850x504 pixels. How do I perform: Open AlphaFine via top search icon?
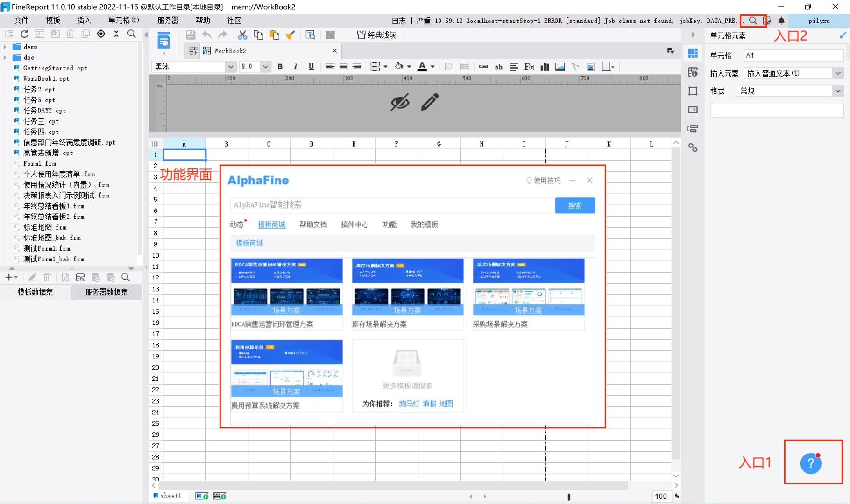click(x=752, y=21)
